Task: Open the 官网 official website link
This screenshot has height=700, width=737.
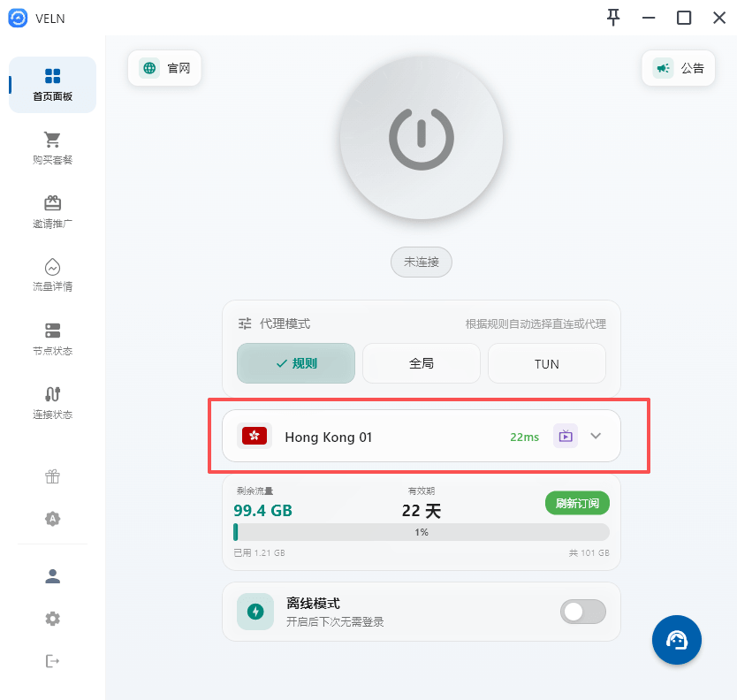Action: 165,68
